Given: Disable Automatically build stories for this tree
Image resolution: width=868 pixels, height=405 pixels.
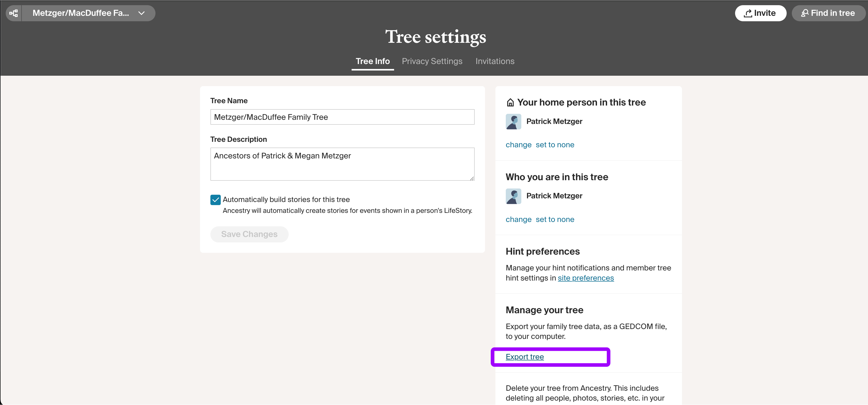Looking at the screenshot, I should [215, 200].
